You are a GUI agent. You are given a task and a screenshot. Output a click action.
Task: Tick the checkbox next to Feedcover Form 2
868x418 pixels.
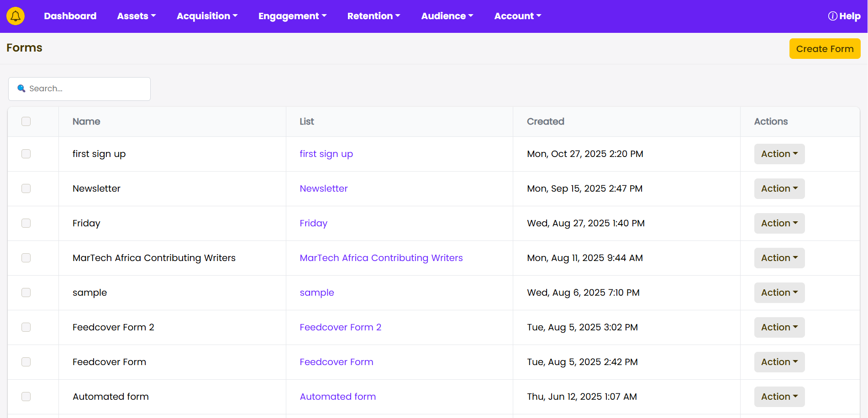tap(26, 327)
